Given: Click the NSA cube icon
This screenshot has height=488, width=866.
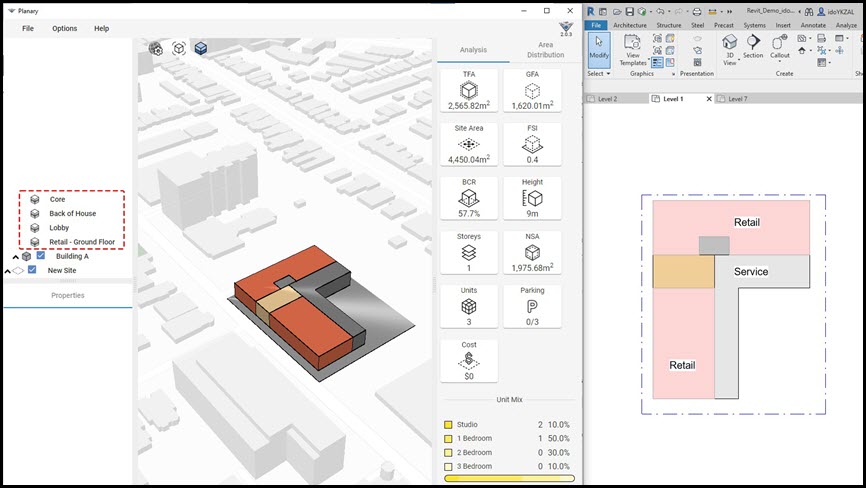Looking at the screenshot, I should 532,252.
